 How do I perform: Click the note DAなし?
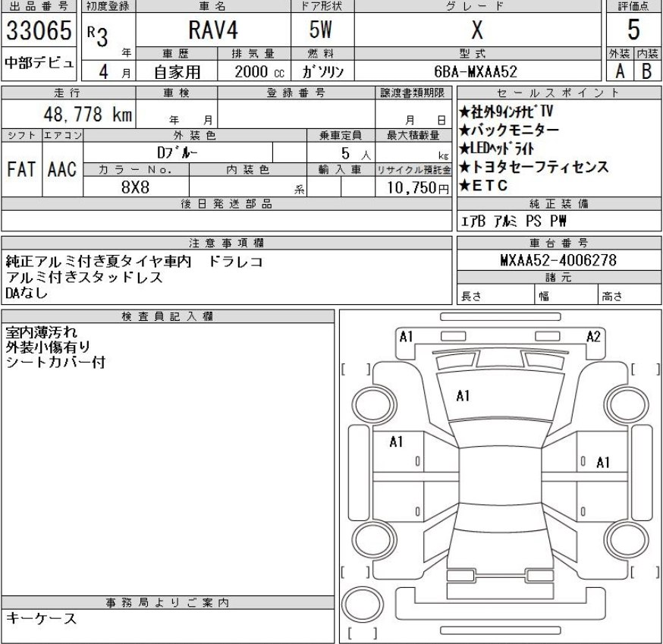(x=27, y=293)
